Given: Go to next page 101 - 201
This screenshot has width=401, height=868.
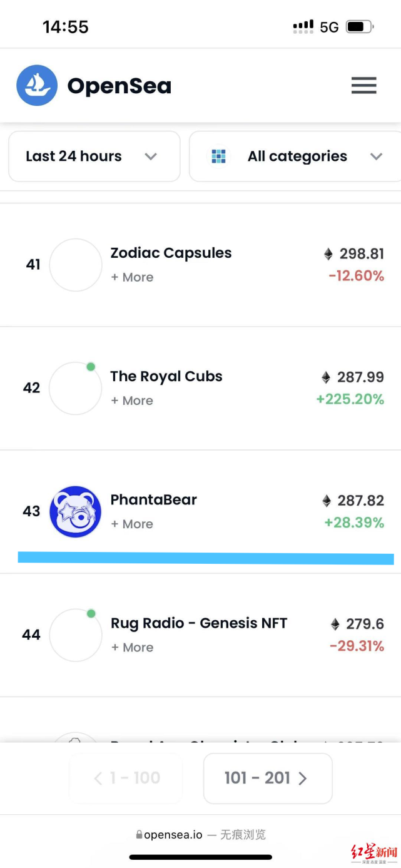Looking at the screenshot, I should coord(267,778).
